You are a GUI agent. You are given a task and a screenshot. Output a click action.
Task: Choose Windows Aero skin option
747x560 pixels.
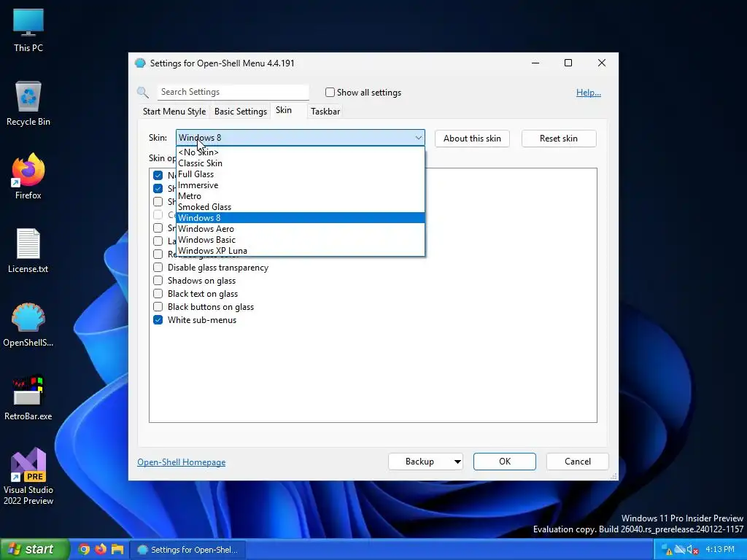click(301, 229)
